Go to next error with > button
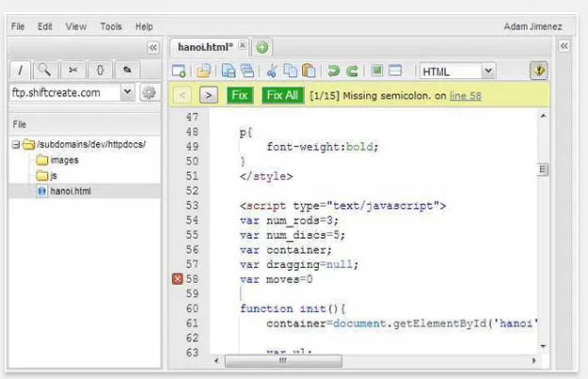This screenshot has width=588, height=379. click(209, 95)
